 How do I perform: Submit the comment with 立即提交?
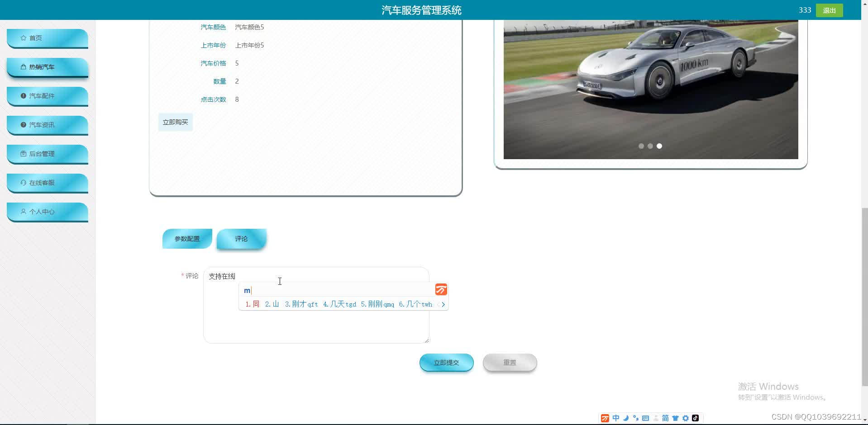click(447, 363)
